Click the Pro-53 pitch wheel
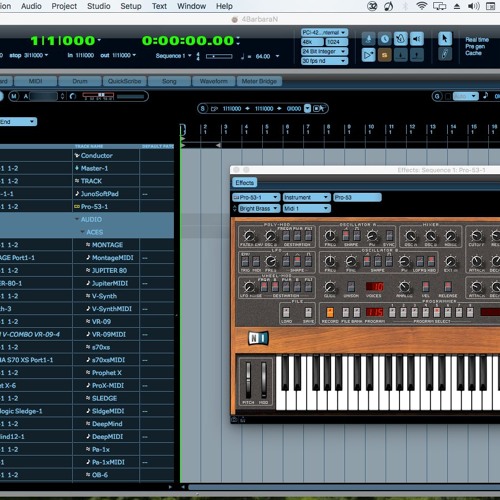The height and width of the screenshot is (500, 500). tap(248, 380)
